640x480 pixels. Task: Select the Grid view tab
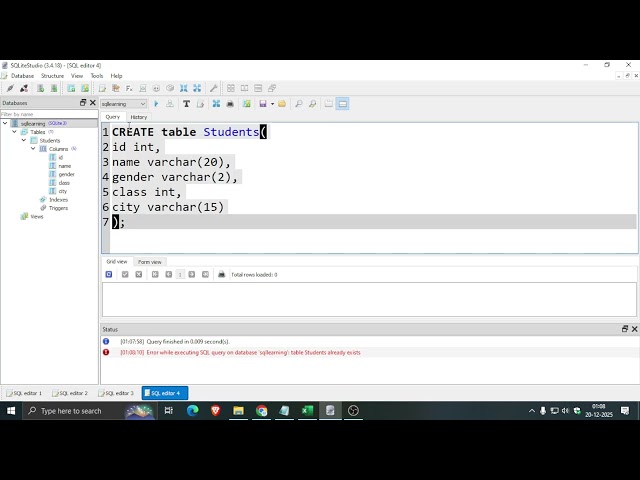117,262
